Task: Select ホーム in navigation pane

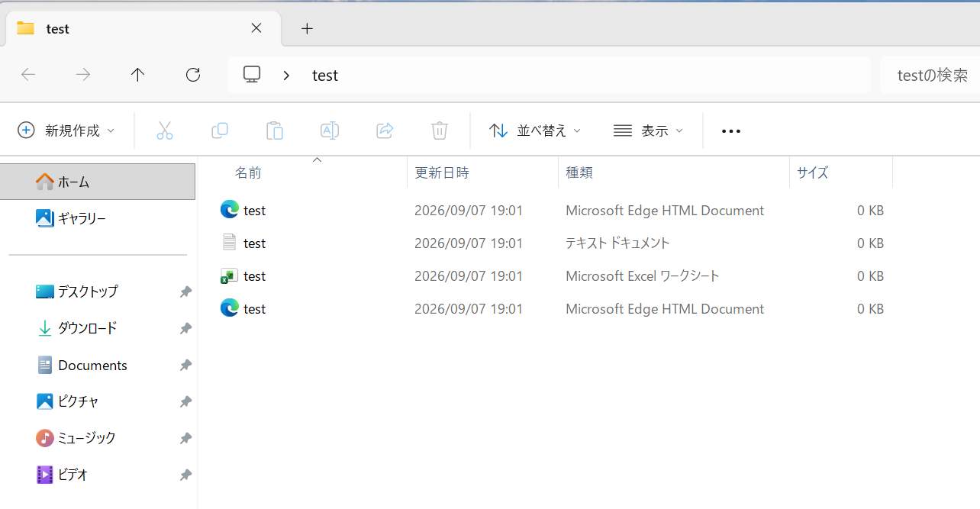Action: [x=98, y=182]
